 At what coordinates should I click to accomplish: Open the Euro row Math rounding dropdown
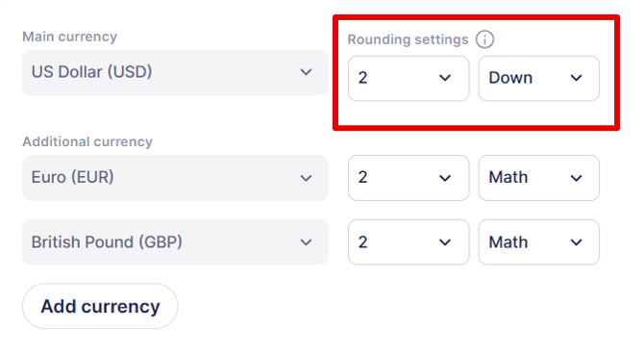pyautogui.click(x=538, y=178)
